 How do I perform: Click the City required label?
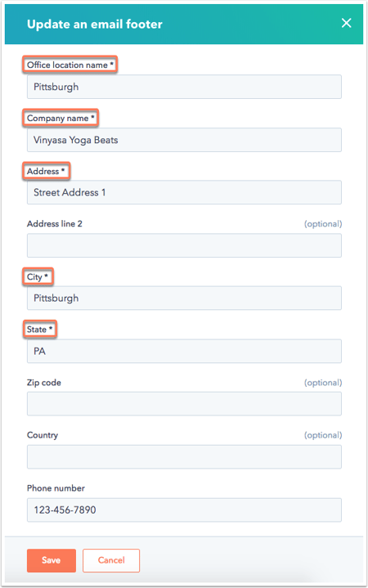tap(38, 276)
